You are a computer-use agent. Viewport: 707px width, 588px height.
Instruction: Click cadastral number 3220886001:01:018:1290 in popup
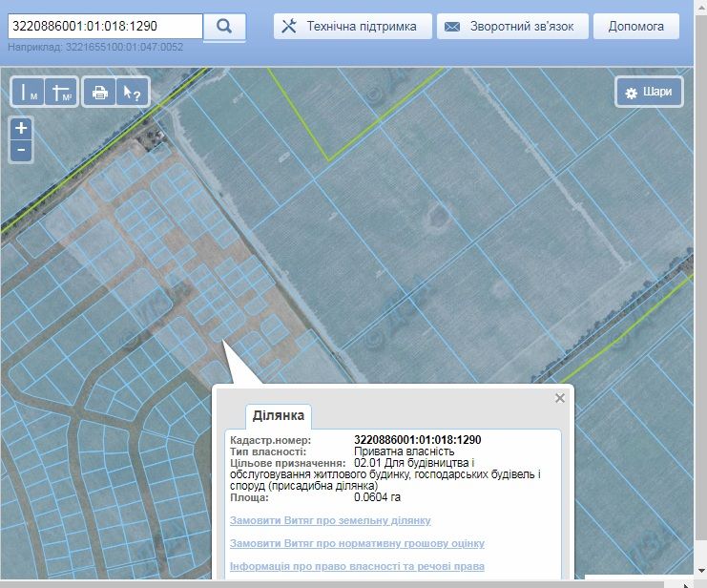pos(418,439)
